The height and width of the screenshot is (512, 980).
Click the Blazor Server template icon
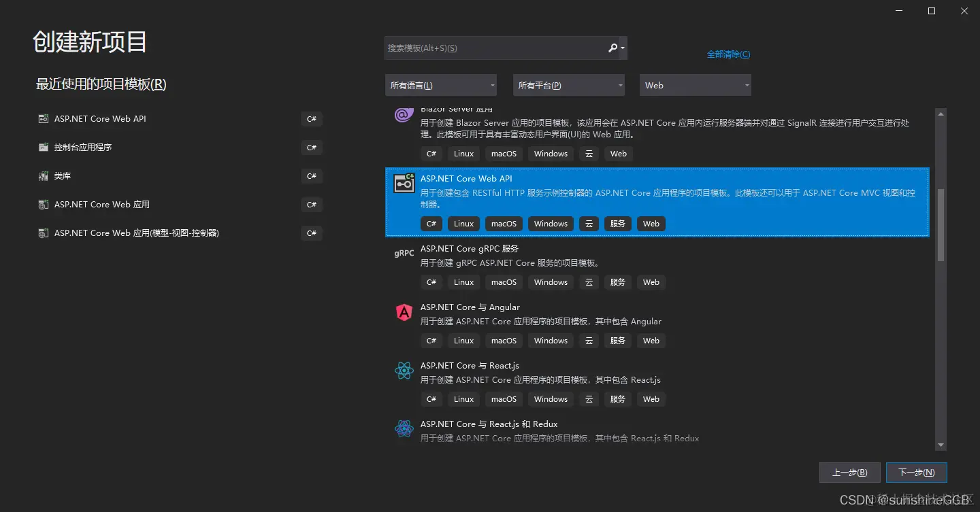(404, 115)
